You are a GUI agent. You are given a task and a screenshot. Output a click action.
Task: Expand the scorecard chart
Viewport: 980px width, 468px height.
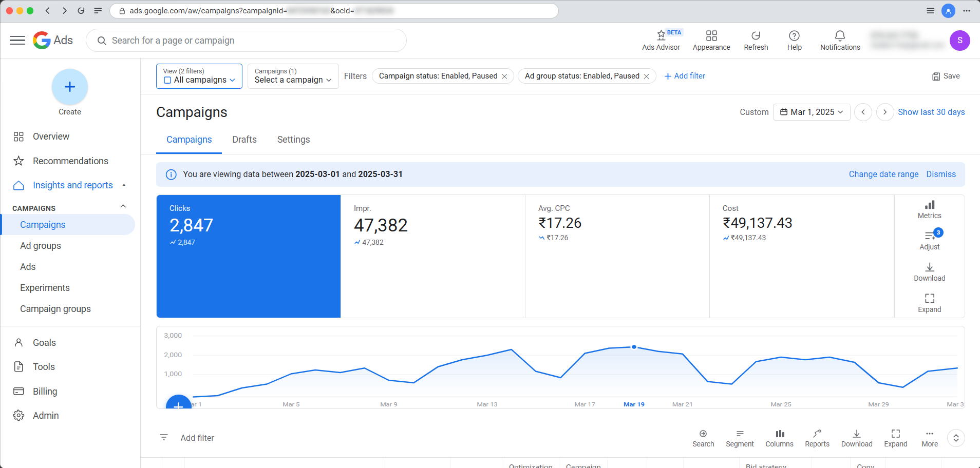[x=930, y=303]
